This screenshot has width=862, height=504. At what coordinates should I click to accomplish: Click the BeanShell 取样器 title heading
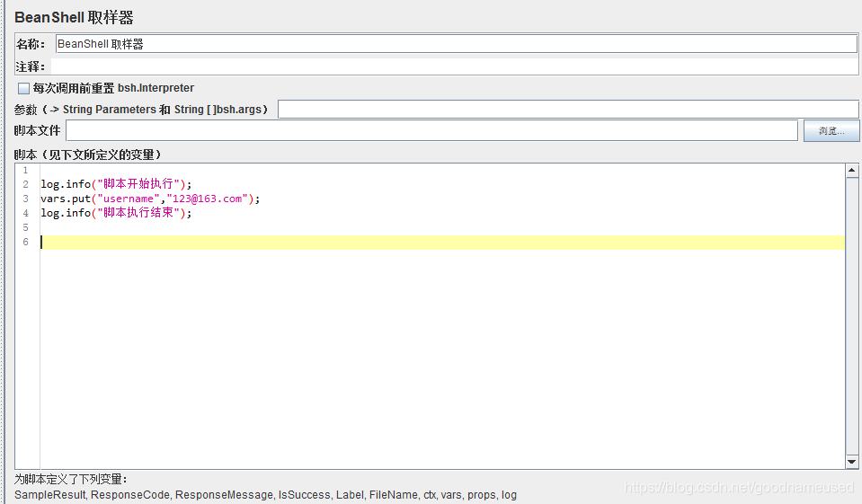coord(74,18)
